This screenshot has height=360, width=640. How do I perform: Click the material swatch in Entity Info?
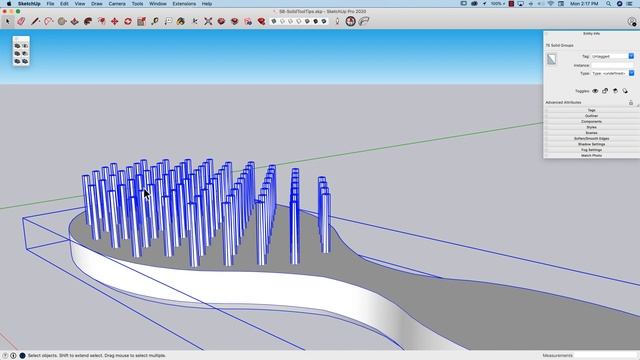pos(551,59)
